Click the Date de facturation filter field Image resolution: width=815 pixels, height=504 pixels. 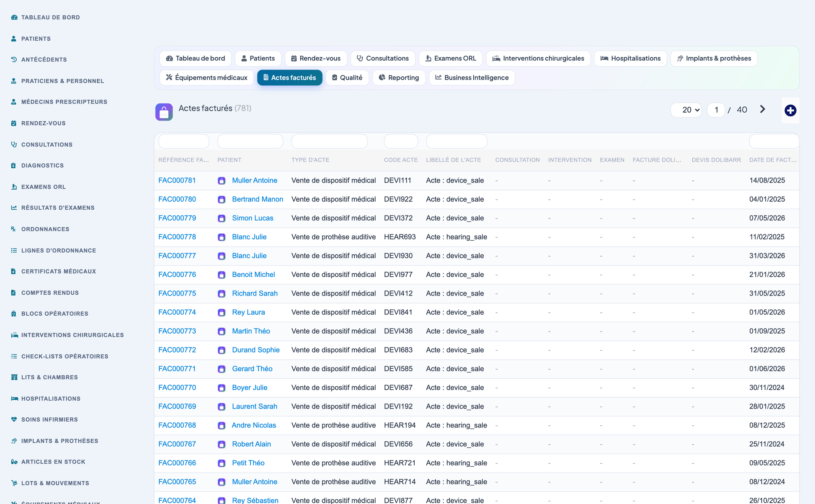pyautogui.click(x=774, y=141)
